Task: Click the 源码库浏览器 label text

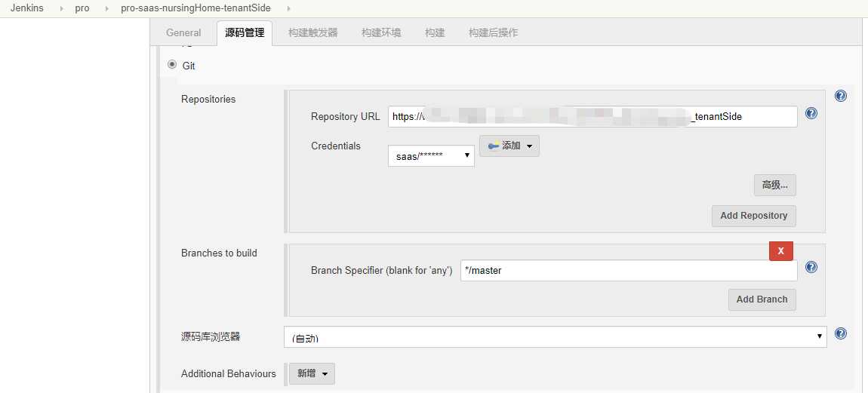Action: point(211,336)
